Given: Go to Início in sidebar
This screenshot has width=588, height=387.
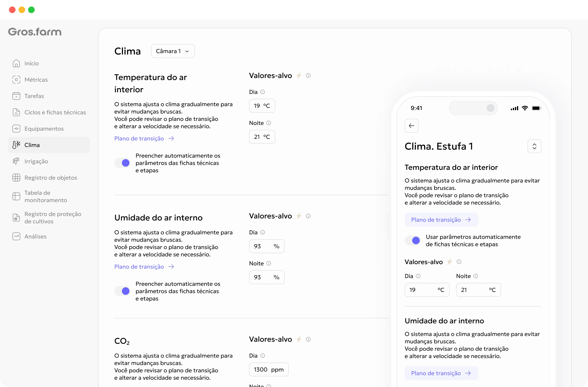Looking at the screenshot, I should tap(49, 63).
